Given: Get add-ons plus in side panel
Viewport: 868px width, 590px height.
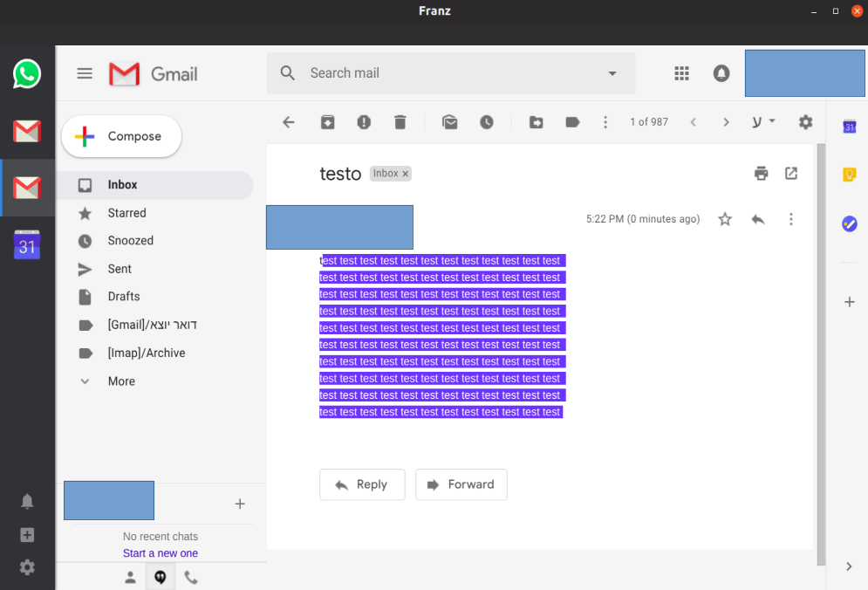Looking at the screenshot, I should (849, 302).
